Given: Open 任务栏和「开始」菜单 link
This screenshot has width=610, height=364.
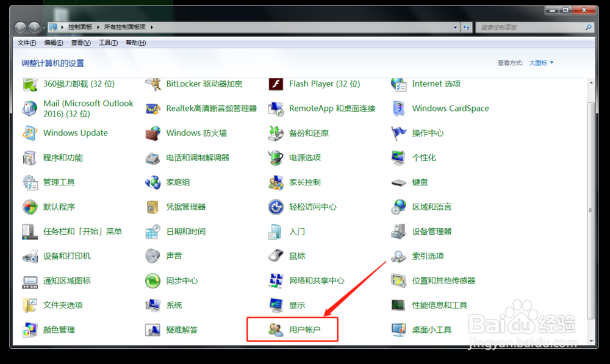Looking at the screenshot, I should [82, 232].
